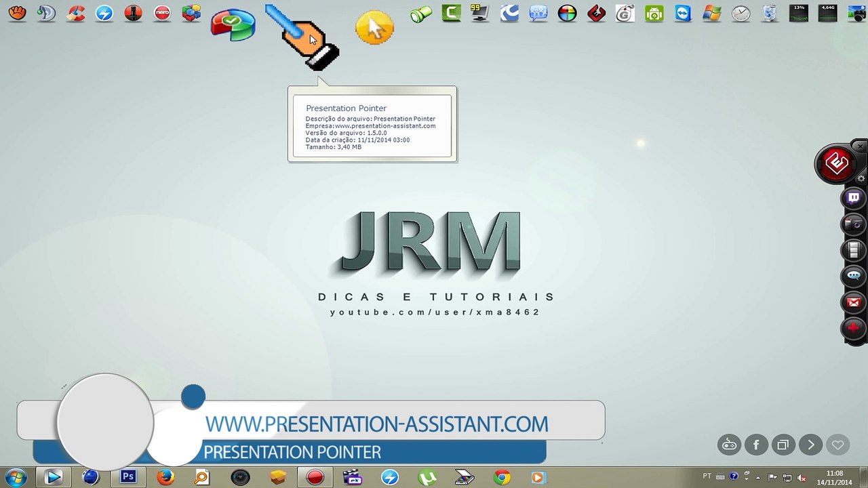Open the Action Center flag in tray
Image resolution: width=868 pixels, height=488 pixels.
tap(772, 477)
